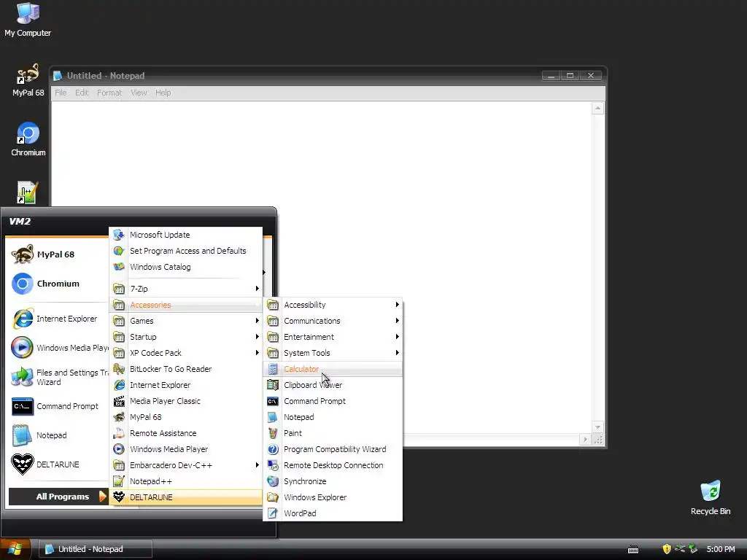Expand the Startup program folder
747x560 pixels.
(186, 337)
